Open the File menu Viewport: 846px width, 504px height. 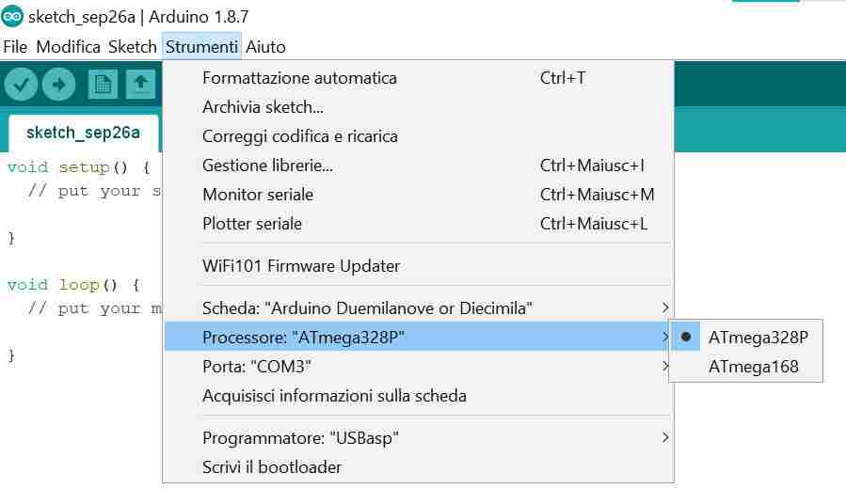point(15,46)
